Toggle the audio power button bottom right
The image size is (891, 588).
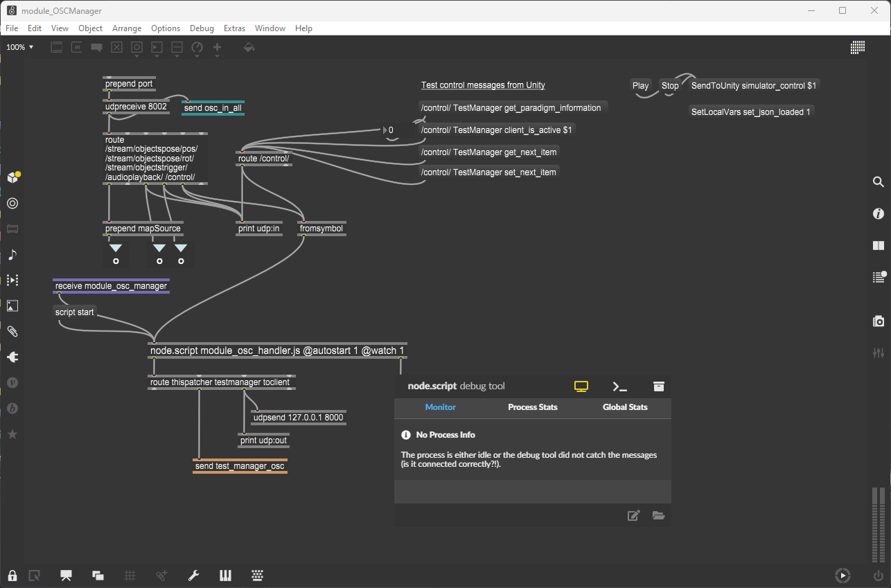click(879, 575)
